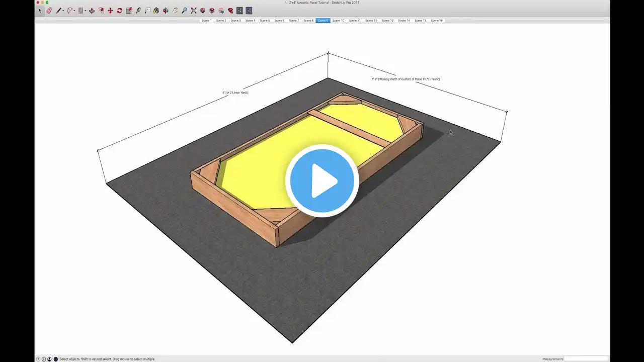Select the Scene 5 tab
The height and width of the screenshot is (362, 644).
pos(265,21)
